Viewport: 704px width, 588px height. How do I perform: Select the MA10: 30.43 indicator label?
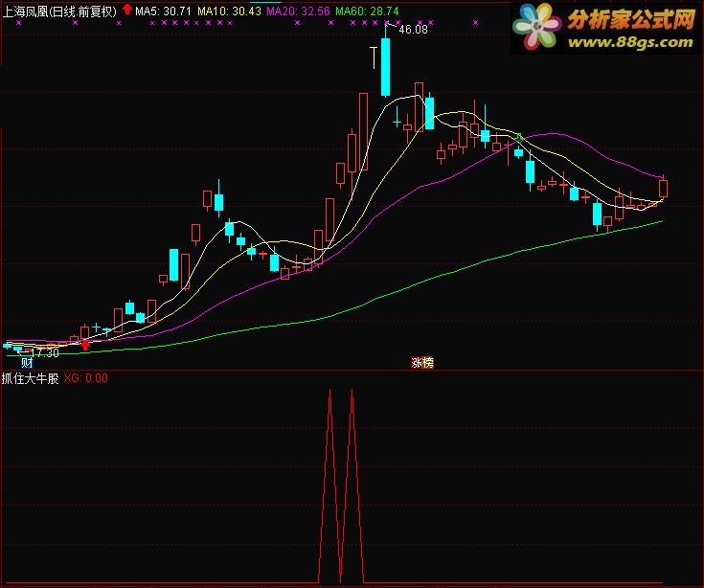pos(229,11)
